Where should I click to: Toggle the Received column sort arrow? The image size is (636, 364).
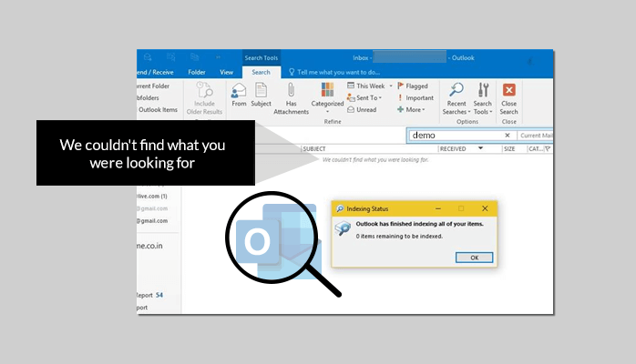(x=481, y=148)
